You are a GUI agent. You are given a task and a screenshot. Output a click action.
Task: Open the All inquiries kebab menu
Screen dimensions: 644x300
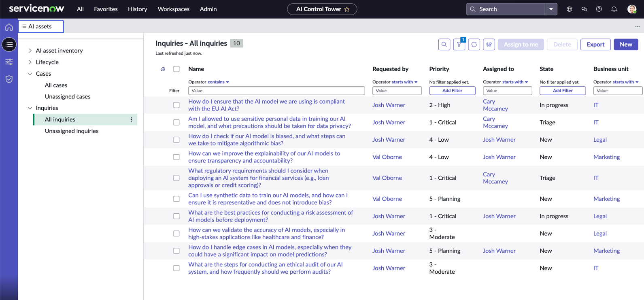[x=131, y=119]
